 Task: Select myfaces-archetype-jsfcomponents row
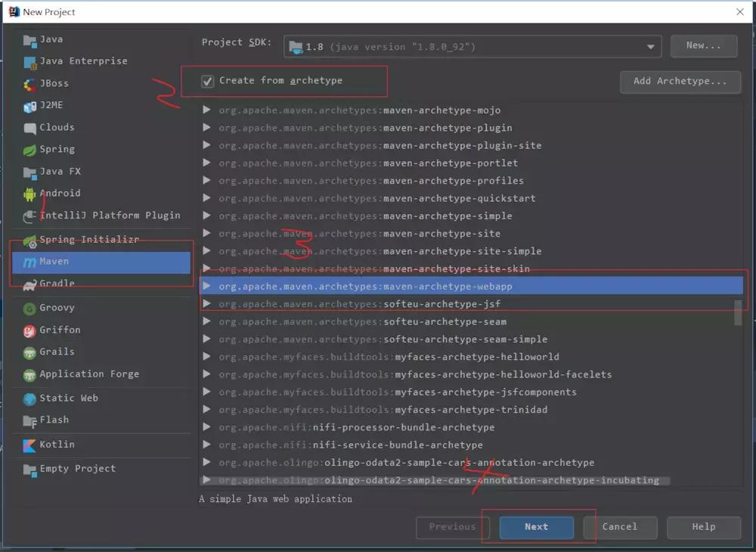pyautogui.click(x=471, y=392)
